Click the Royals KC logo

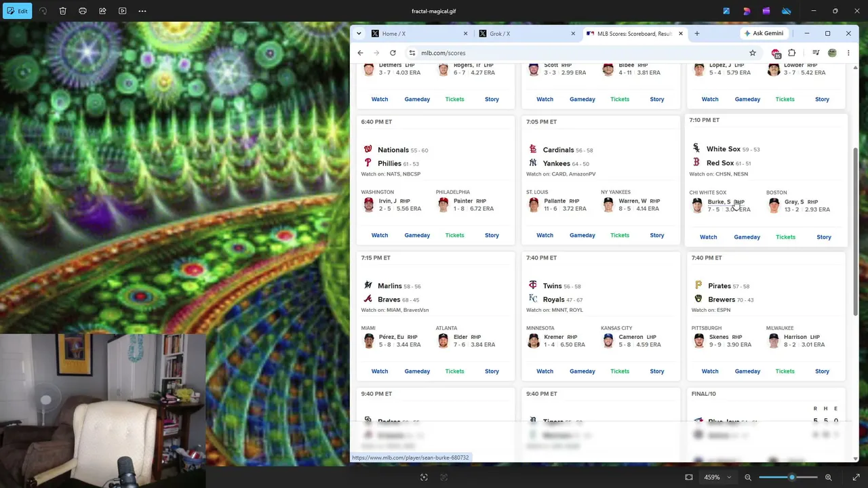533,299
